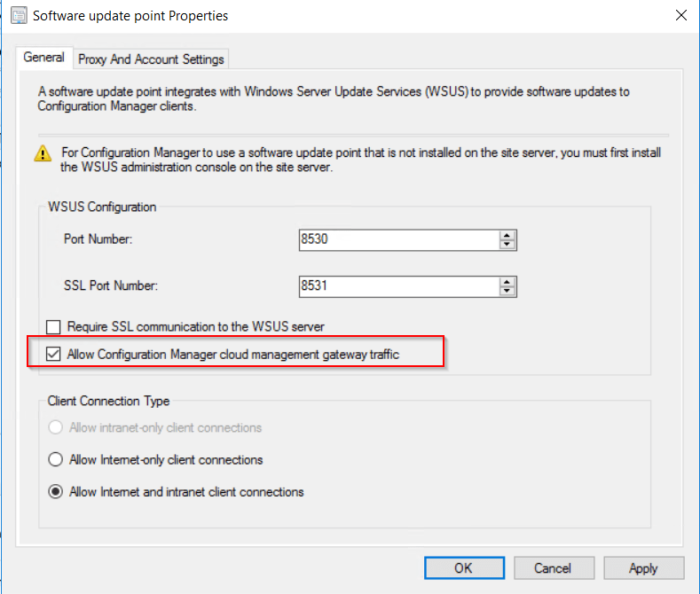The width and height of the screenshot is (700, 594).
Task: Select Allow Internet and intranet client connections
Action: coord(55,492)
